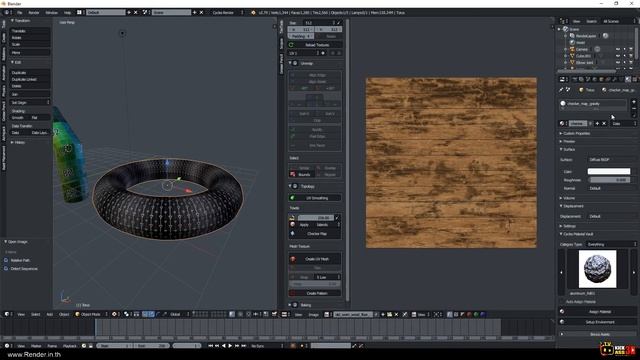
Task: Jump to the end frame in the timeline
Action: [x=244, y=346]
